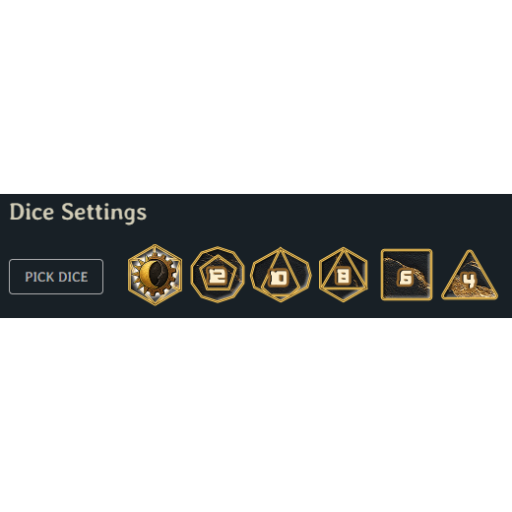The width and height of the screenshot is (512, 512).
Task: Click the number 4 on the triangle die
Action: (469, 281)
